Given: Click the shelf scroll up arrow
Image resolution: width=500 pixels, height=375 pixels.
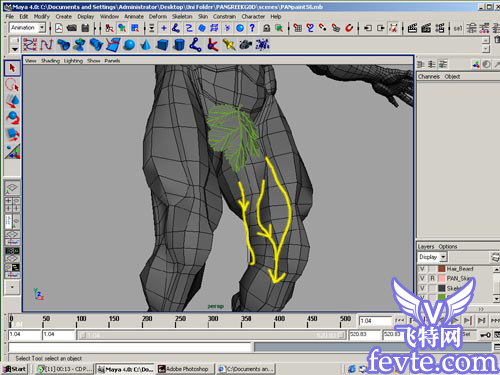Looking at the screenshot, I should point(486,40).
